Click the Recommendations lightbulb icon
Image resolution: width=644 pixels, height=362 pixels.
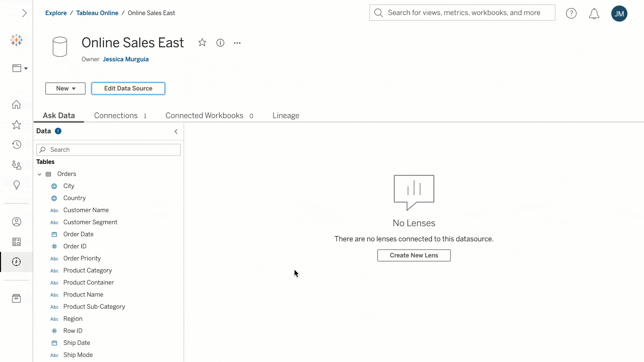tap(16, 185)
